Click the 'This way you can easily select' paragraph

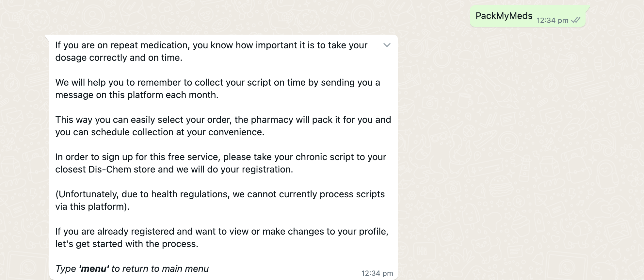tap(223, 126)
